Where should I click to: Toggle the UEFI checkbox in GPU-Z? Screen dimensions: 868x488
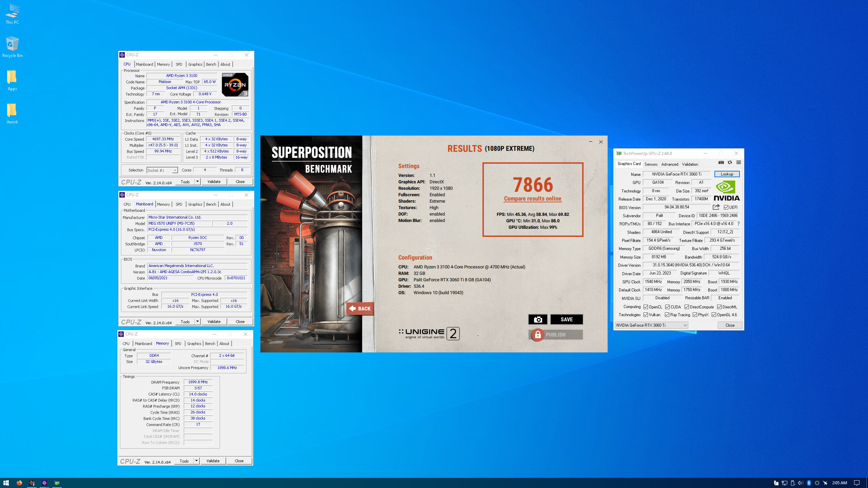(726, 207)
